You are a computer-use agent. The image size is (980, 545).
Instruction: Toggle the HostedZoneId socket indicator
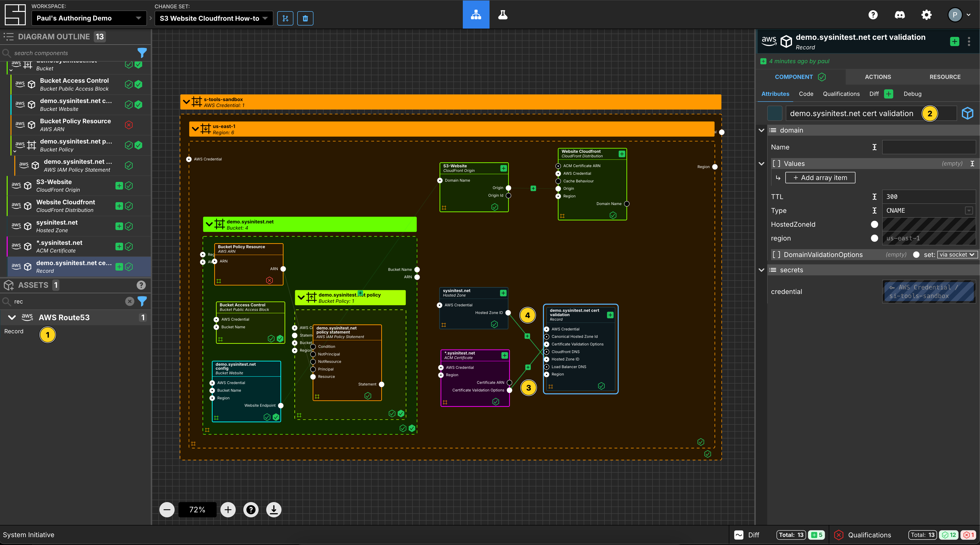point(874,224)
